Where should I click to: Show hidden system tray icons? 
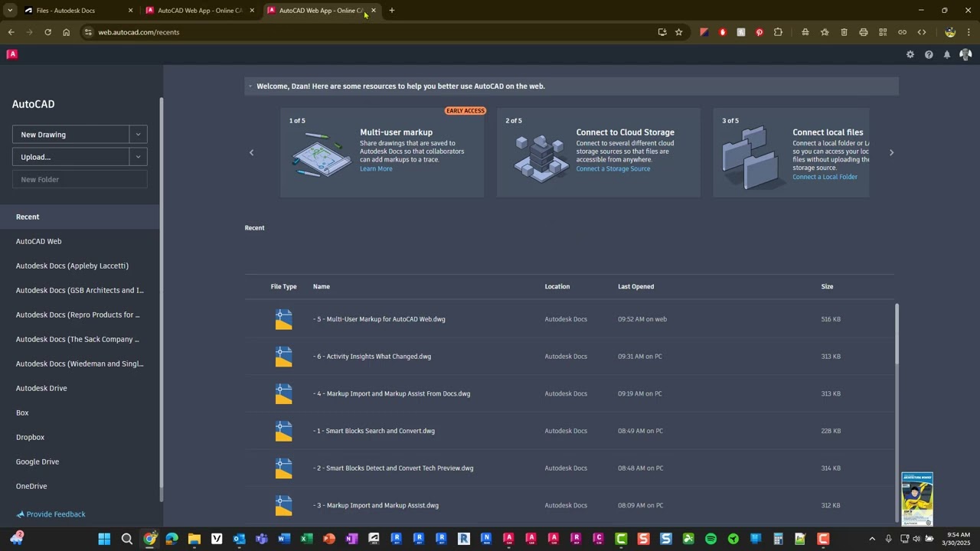point(872,539)
